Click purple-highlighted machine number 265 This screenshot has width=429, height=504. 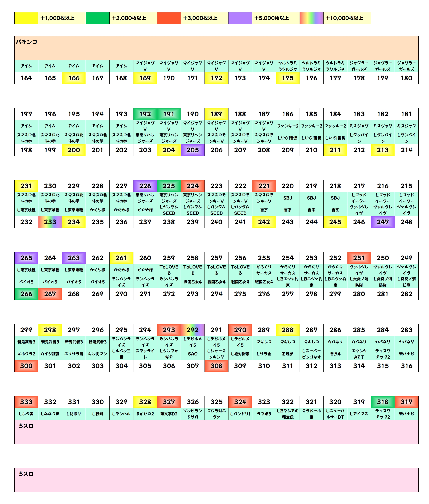(x=26, y=258)
